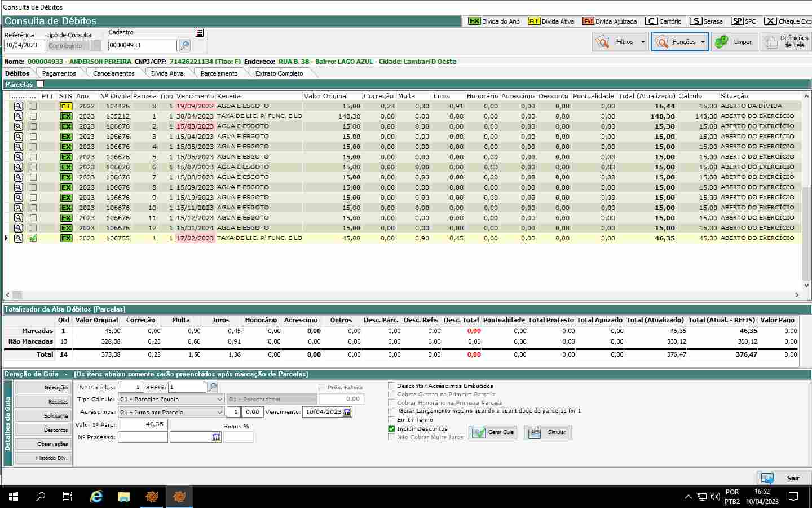The image size is (812, 508).
Task: Open the Funções dropdown arrow
Action: [703, 42]
